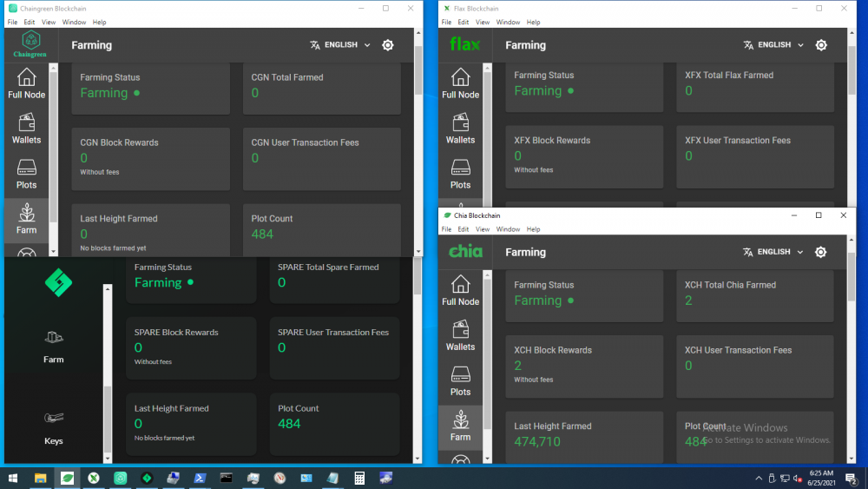Open settings gear in the Flax window
This screenshot has width=868, height=489.
pyautogui.click(x=821, y=45)
